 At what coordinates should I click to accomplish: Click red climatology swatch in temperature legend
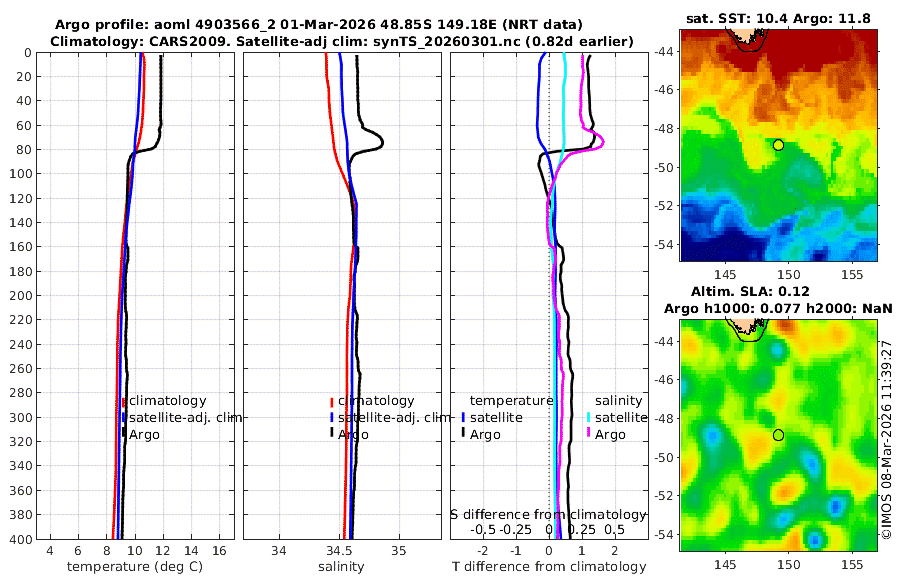click(x=123, y=402)
